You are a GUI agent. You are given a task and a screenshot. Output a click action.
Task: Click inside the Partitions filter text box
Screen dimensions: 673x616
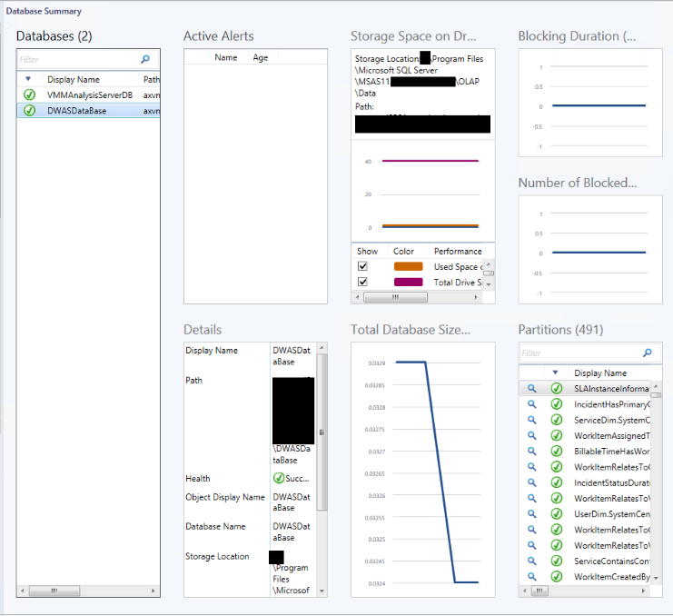[577, 353]
